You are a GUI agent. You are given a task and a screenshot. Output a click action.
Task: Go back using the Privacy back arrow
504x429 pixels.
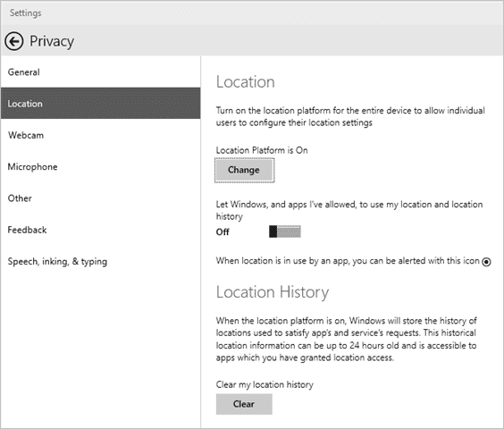(x=13, y=41)
